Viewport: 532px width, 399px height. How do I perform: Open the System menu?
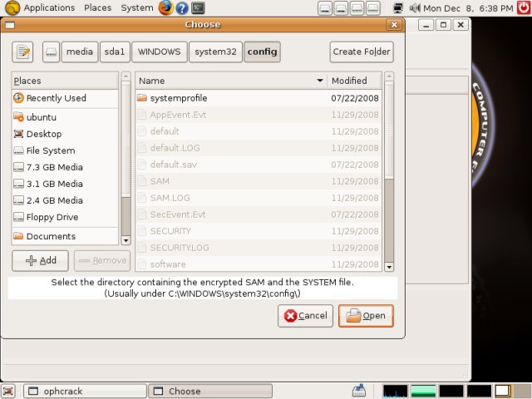137,7
